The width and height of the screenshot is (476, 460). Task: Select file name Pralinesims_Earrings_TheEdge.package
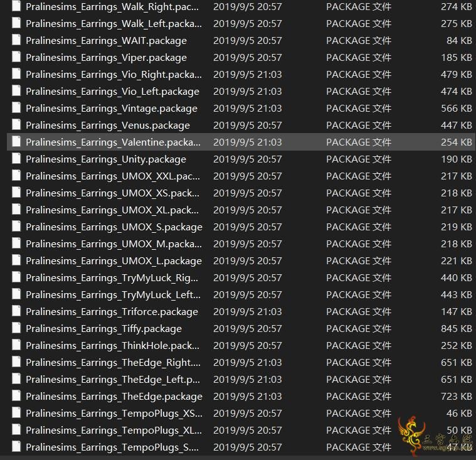coord(114,397)
